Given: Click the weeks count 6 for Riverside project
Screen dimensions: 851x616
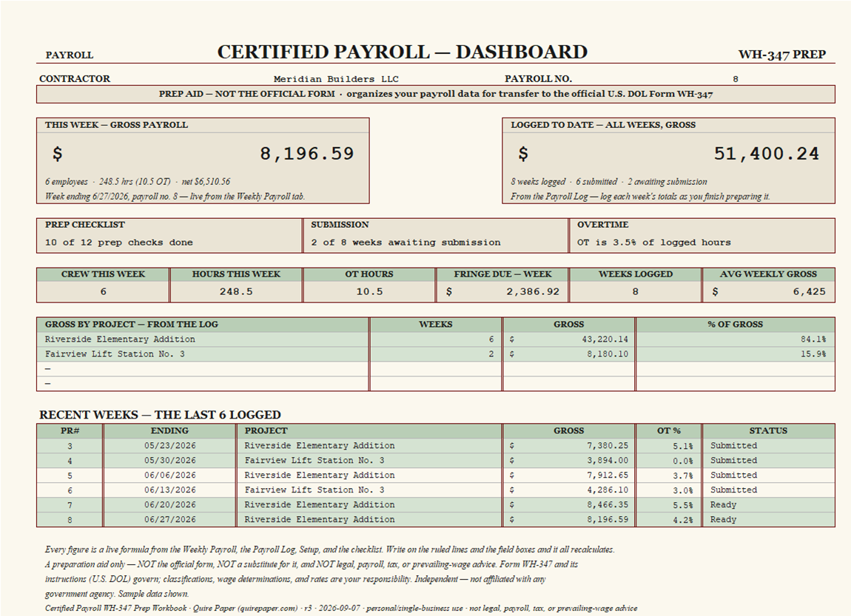Looking at the screenshot, I should (x=435, y=339).
